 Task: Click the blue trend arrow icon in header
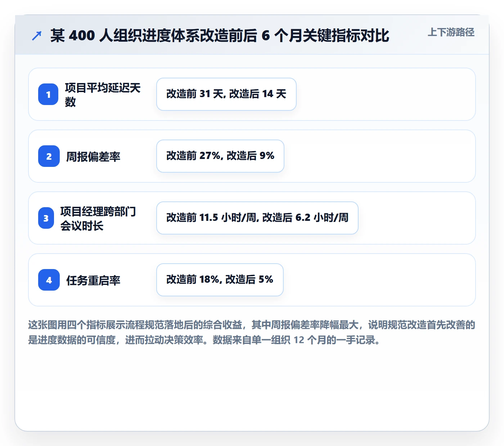(37, 36)
